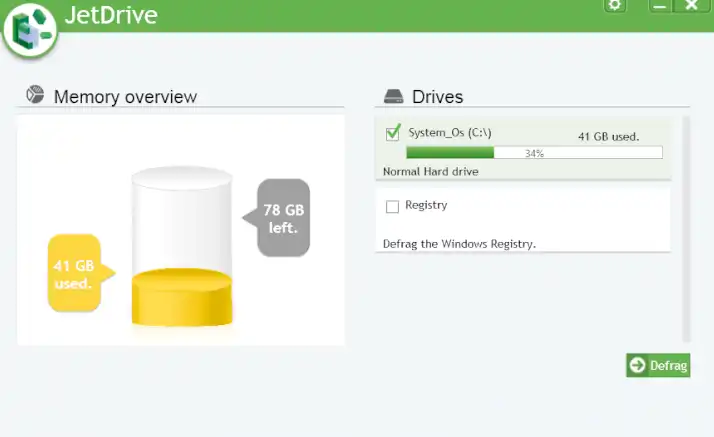Select the Registry list entry
Screen dimensions: 714x437
tap(426, 205)
